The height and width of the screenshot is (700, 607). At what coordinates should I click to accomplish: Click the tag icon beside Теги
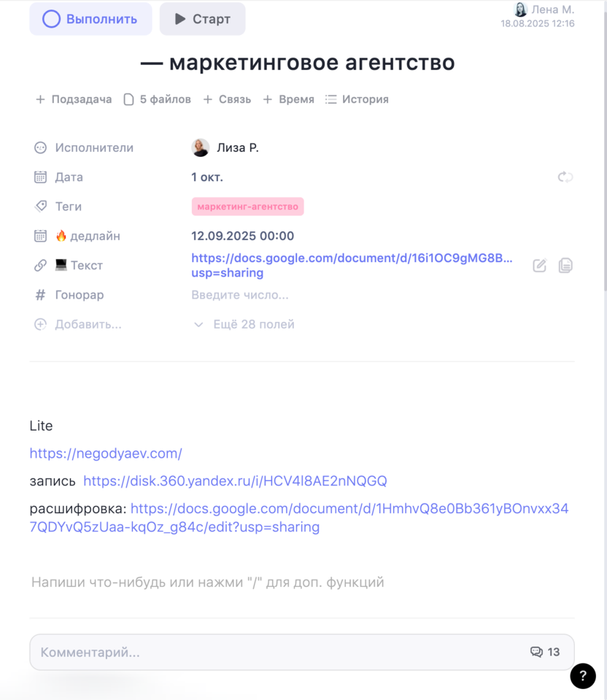tap(41, 206)
